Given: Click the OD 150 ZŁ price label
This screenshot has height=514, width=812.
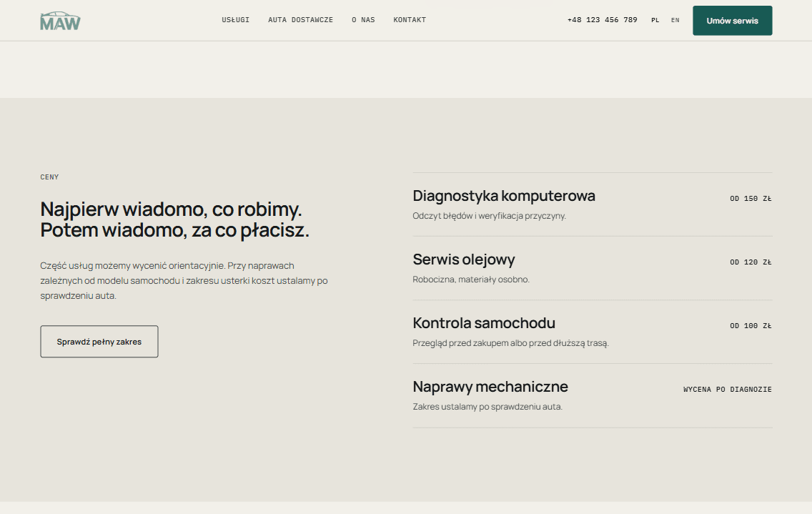Looking at the screenshot, I should tap(751, 199).
